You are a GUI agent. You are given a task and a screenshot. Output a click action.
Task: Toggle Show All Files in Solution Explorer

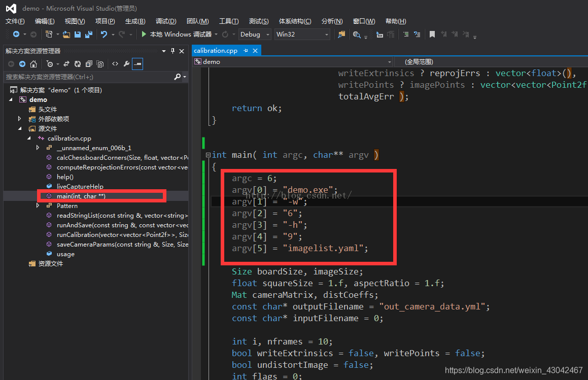[x=100, y=64]
